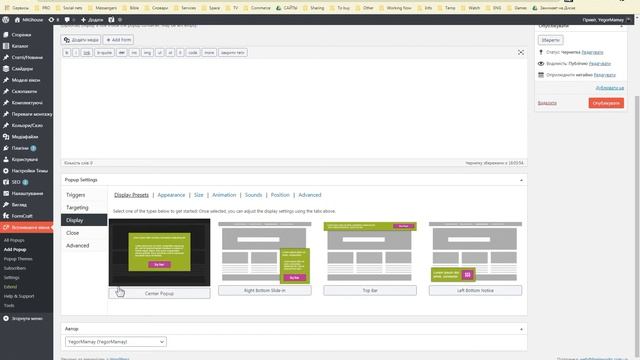Select the Center Popup preview thumbnail

pos(160,252)
